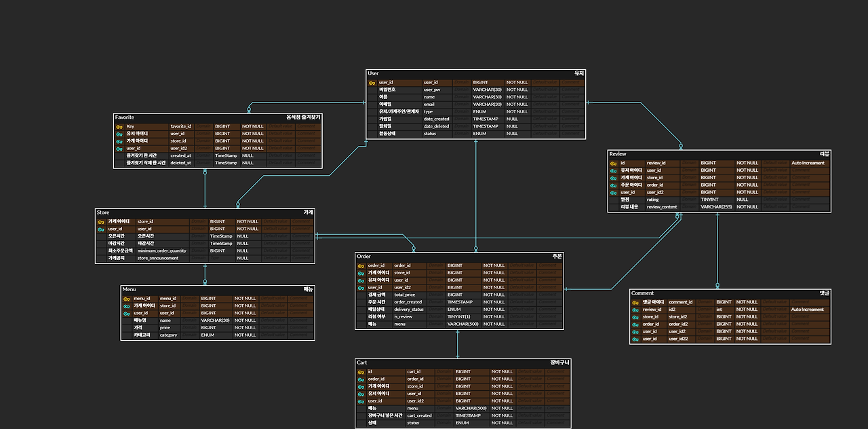Viewport: 868px width, 429px height.
Task: Click the email column in User table
Action: [x=429, y=105]
